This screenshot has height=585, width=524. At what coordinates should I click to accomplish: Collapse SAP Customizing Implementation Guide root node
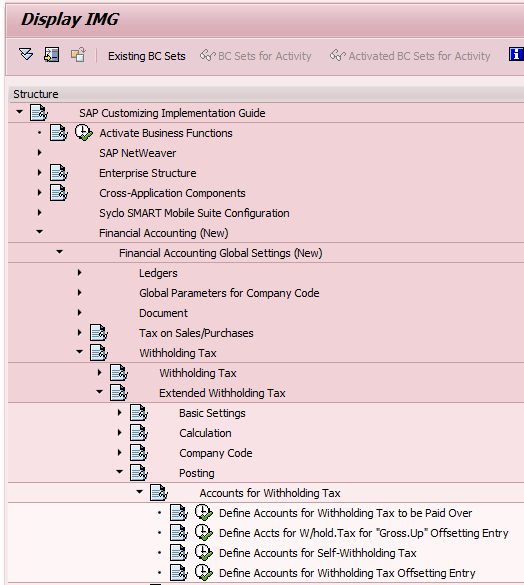pyautogui.click(x=19, y=112)
